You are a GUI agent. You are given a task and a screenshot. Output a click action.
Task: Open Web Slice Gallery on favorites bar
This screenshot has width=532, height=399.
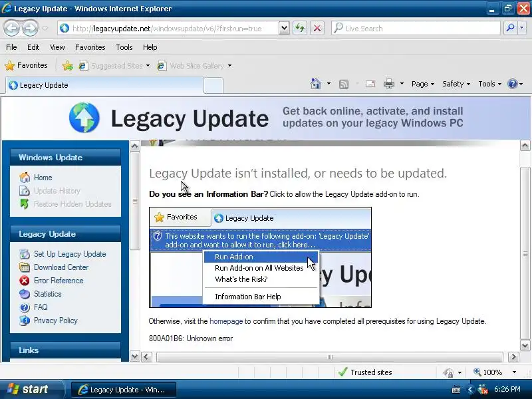[194, 65]
